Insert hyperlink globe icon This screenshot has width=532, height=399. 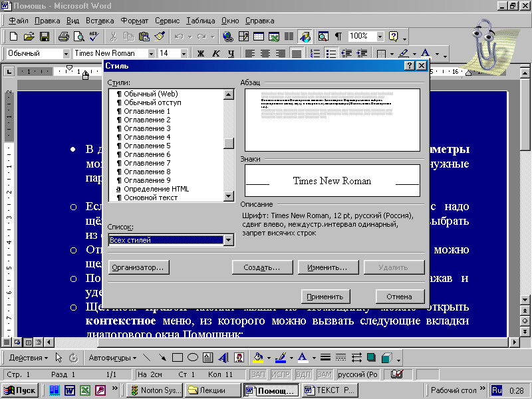point(228,37)
